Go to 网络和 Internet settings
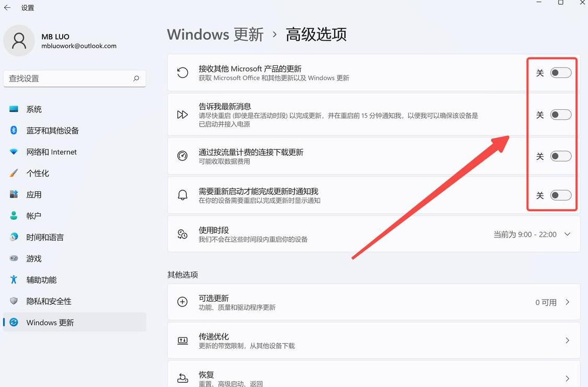Viewport: 588px width, 387px height. pyautogui.click(x=75, y=152)
